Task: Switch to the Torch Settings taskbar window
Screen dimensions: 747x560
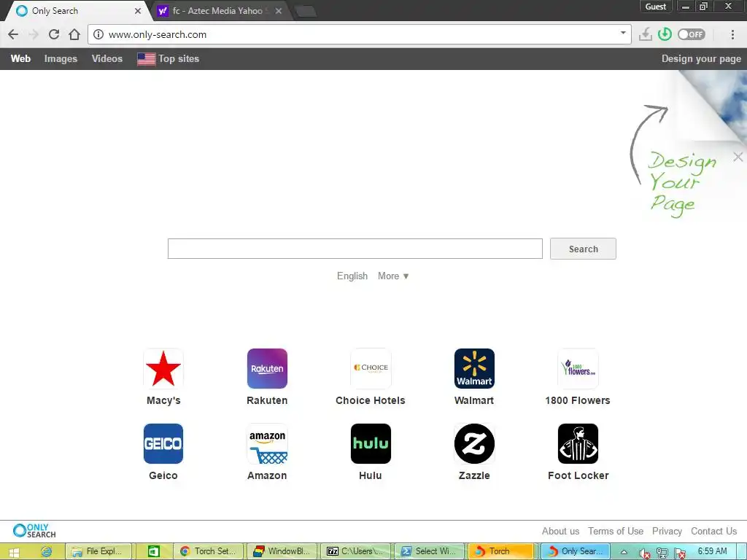Action: pos(208,551)
